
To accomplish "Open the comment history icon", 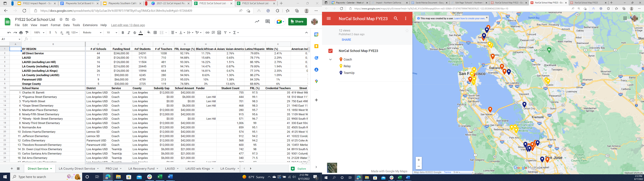I will tap(267, 22).
